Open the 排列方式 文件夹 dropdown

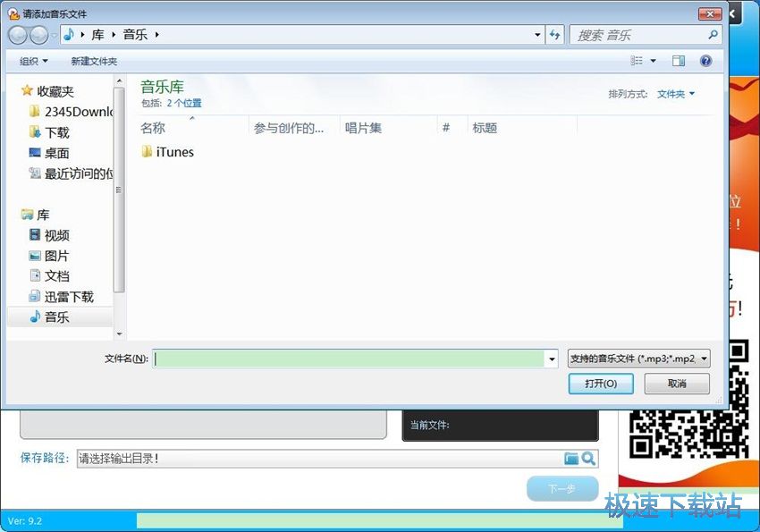[x=676, y=94]
